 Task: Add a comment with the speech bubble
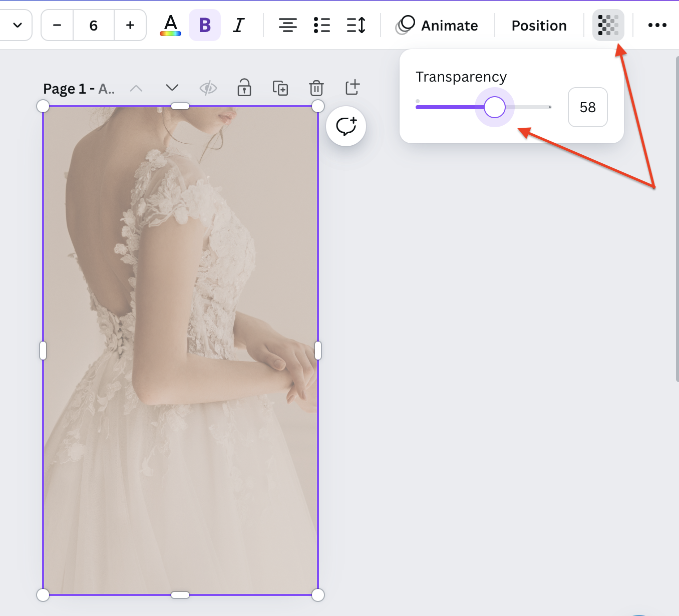pyautogui.click(x=346, y=126)
